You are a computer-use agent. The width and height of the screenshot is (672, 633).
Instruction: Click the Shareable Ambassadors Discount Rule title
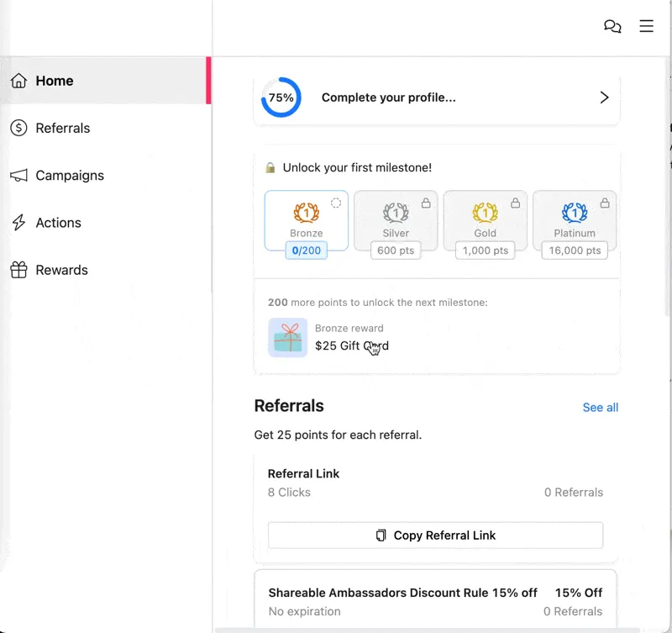click(403, 593)
